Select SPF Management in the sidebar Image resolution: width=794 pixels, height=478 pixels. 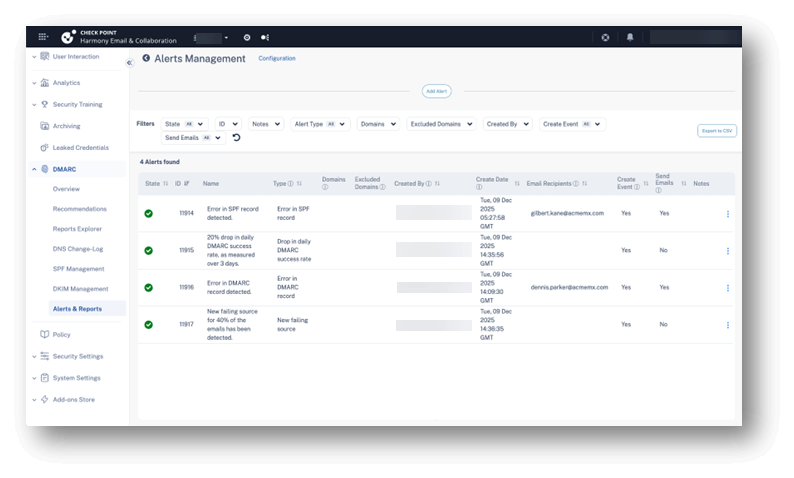(78, 269)
